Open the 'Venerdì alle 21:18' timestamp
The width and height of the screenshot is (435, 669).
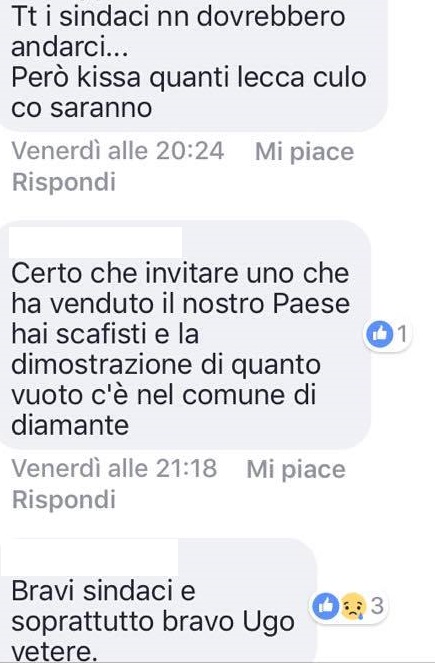click(114, 468)
